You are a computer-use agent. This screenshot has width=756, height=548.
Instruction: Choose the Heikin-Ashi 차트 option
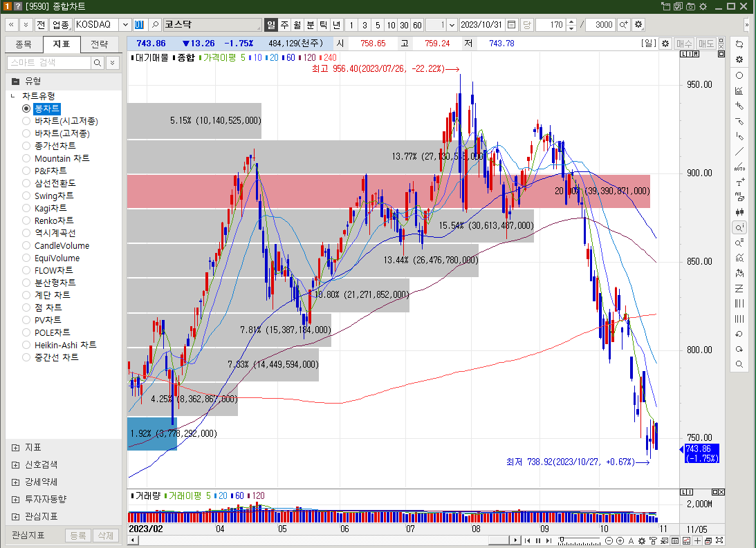[x=26, y=345]
